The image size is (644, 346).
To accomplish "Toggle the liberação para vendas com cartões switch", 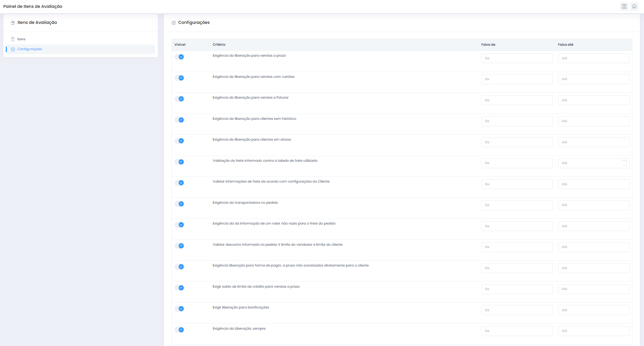I will [x=179, y=78].
